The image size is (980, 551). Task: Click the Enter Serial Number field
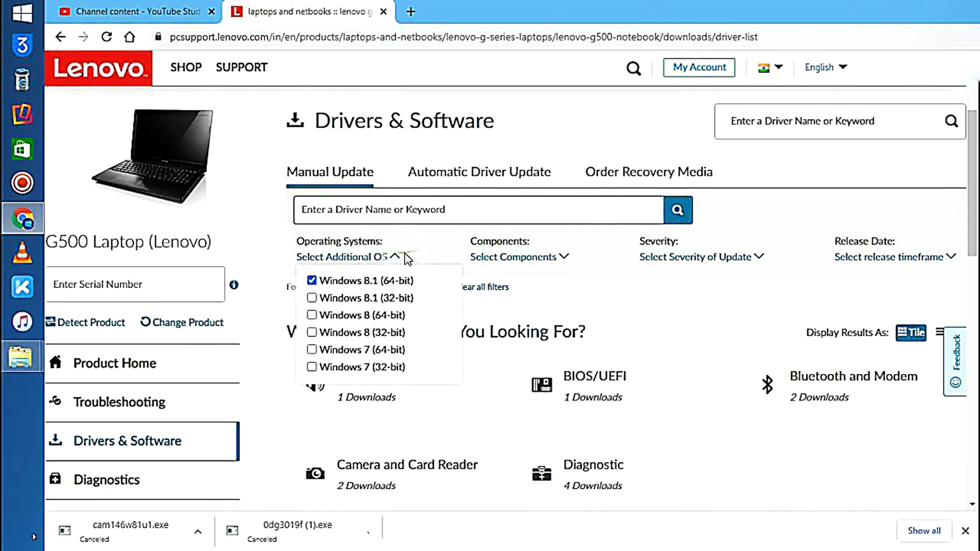point(136,284)
